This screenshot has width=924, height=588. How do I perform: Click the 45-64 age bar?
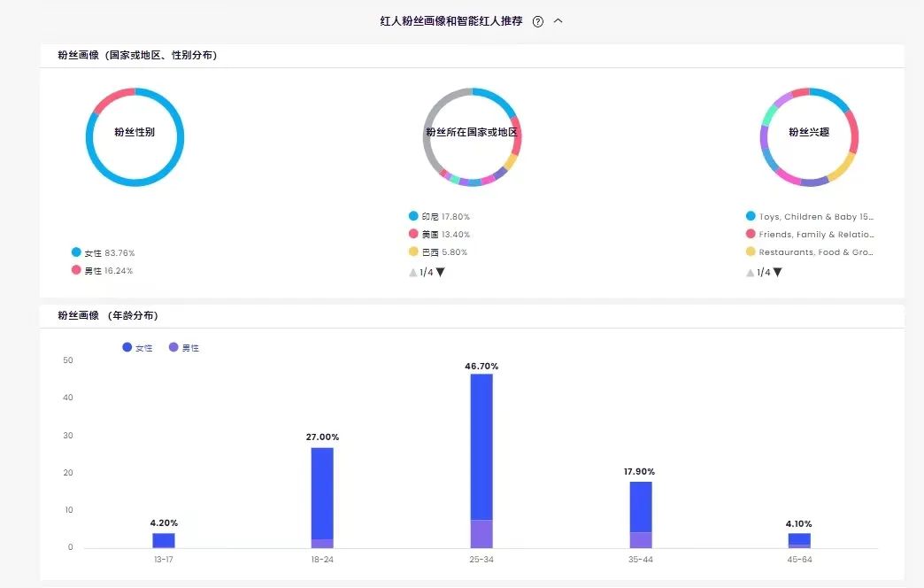click(x=800, y=541)
